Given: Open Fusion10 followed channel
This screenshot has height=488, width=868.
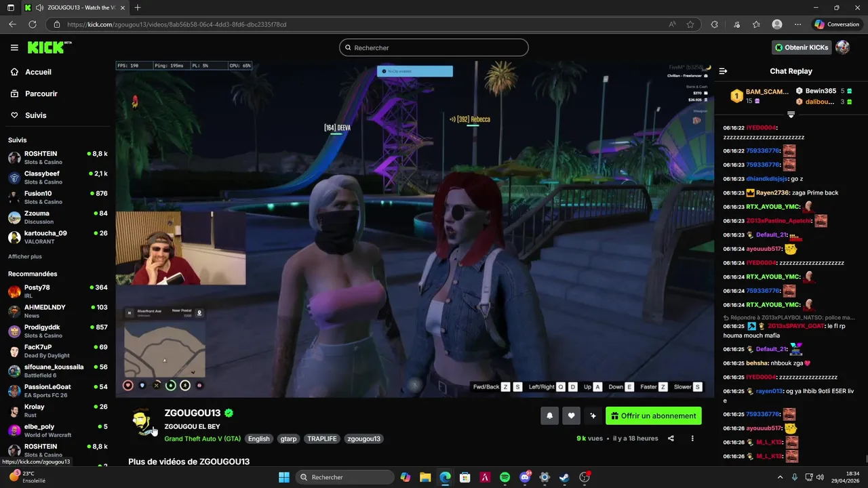Looking at the screenshot, I should [x=58, y=197].
